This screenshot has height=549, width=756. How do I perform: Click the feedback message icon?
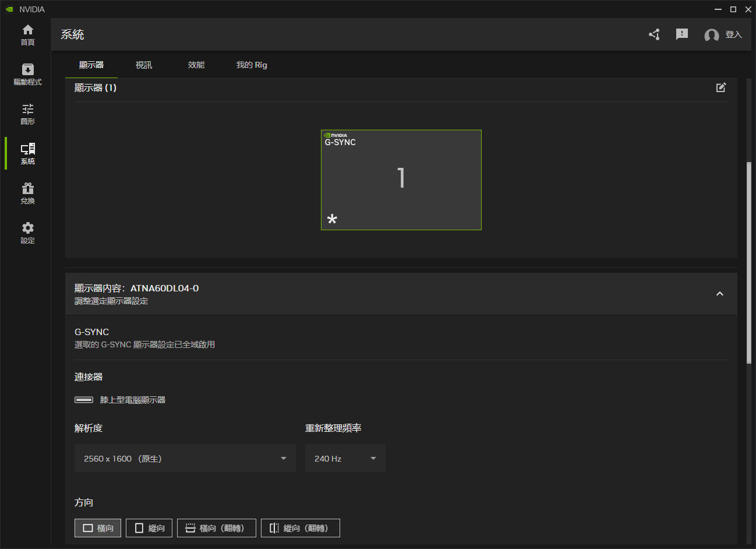682,34
